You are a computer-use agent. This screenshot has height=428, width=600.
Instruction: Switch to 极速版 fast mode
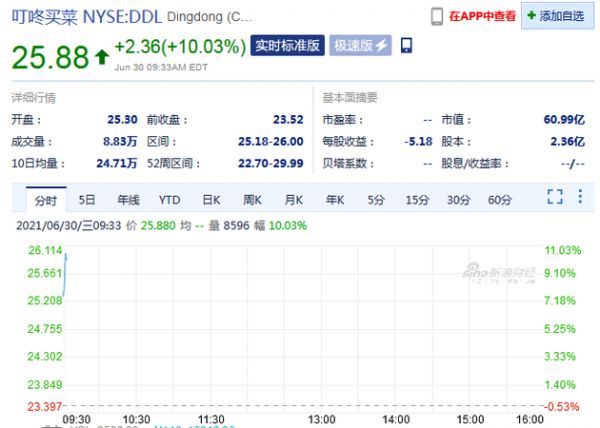(360, 46)
